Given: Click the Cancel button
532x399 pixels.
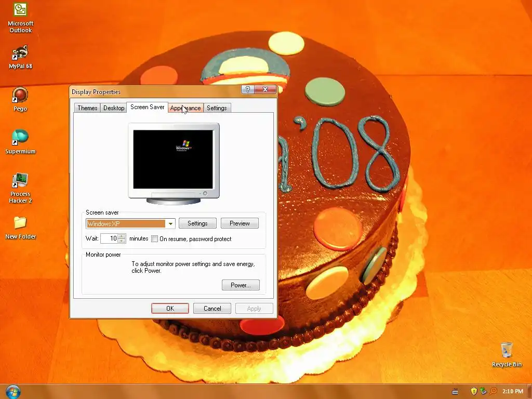Looking at the screenshot, I should pos(212,309).
